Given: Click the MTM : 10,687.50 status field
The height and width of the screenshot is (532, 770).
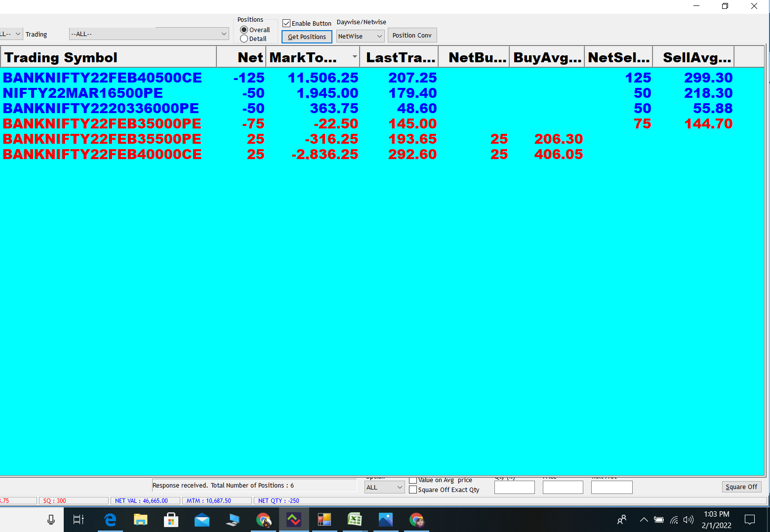Looking at the screenshot, I should [x=217, y=500].
